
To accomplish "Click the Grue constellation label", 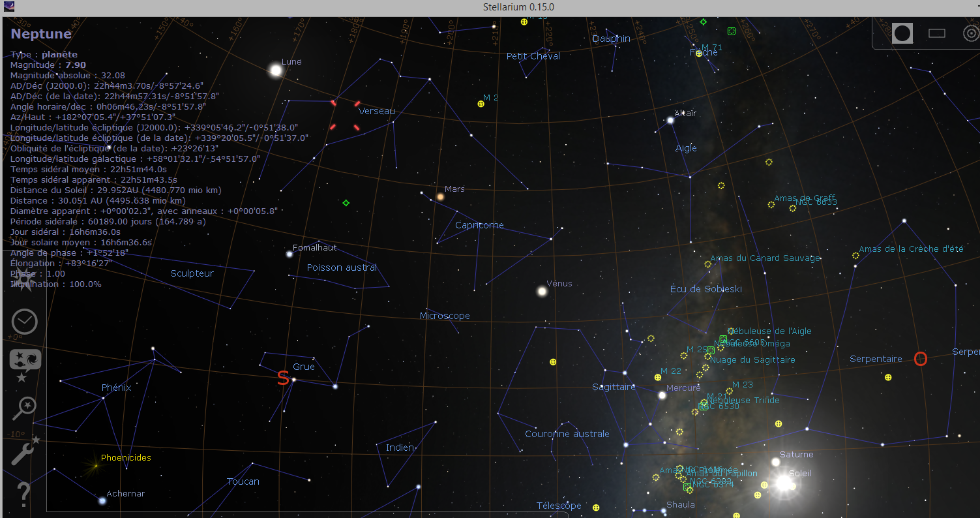I will 304,367.
